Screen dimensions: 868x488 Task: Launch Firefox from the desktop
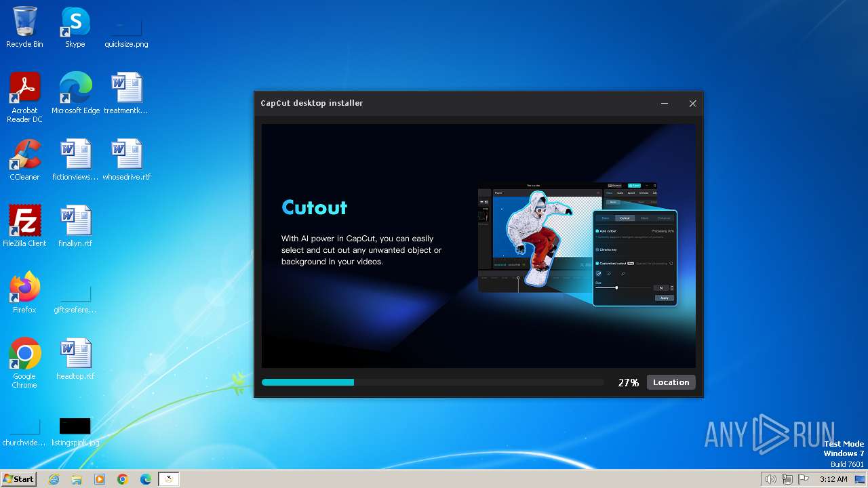tap(24, 292)
